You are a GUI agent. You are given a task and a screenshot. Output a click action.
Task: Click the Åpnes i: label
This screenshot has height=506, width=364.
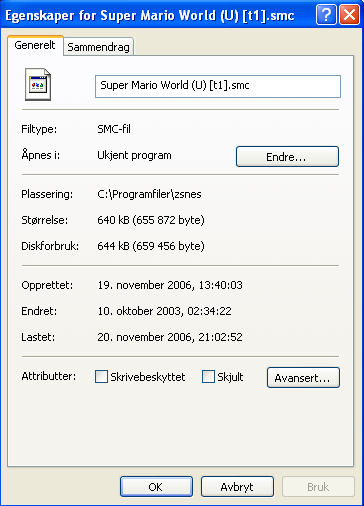(x=40, y=155)
